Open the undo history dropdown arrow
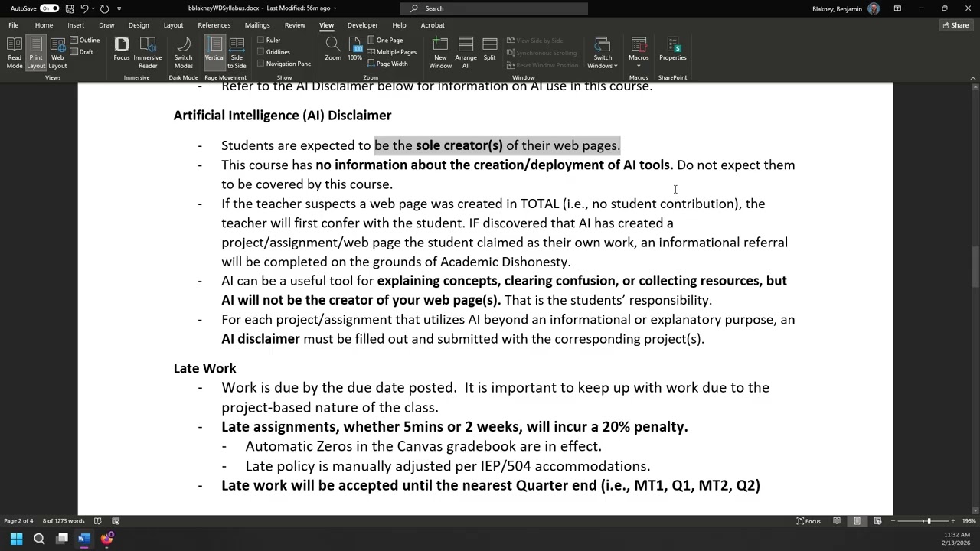The height and width of the screenshot is (551, 980). click(x=93, y=8)
